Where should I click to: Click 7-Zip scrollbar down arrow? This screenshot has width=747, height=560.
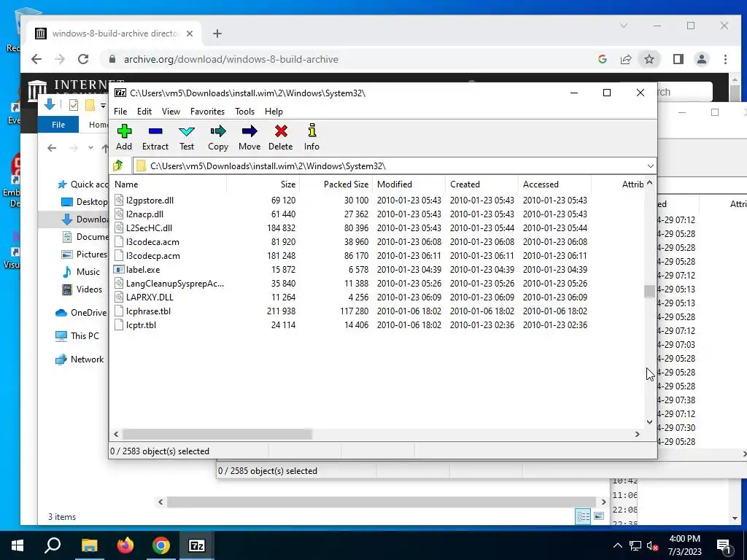click(649, 422)
